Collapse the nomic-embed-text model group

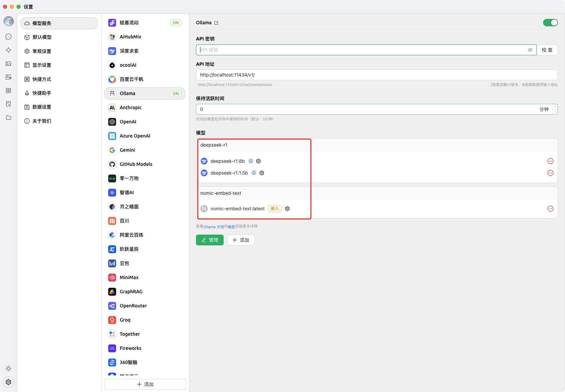[377, 193]
